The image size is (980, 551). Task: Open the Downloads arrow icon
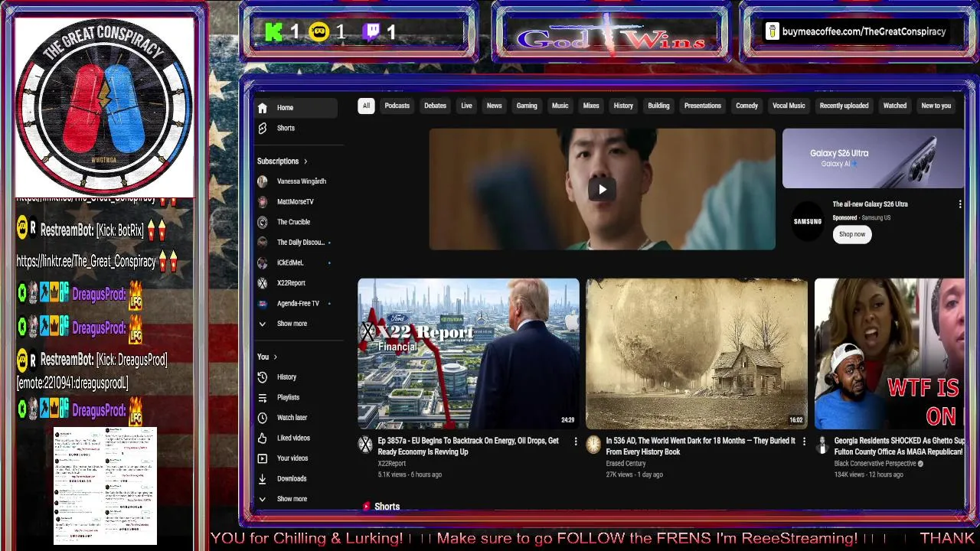[263, 478]
